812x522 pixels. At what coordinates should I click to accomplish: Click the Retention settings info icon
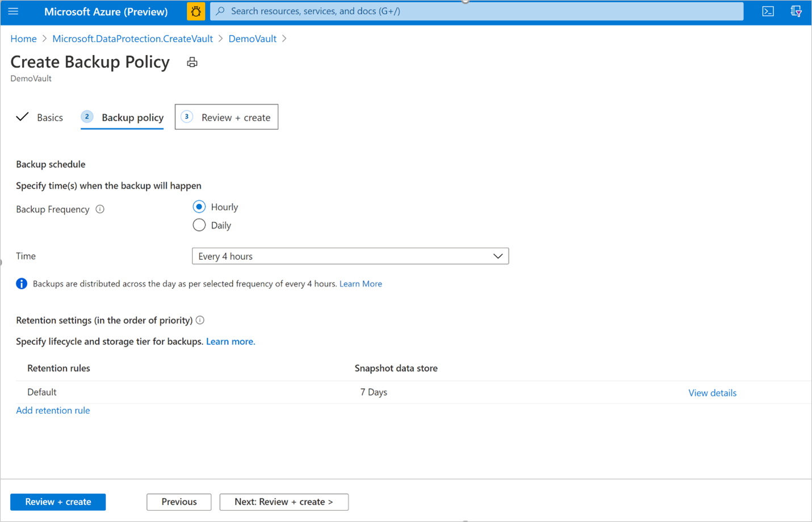point(200,321)
